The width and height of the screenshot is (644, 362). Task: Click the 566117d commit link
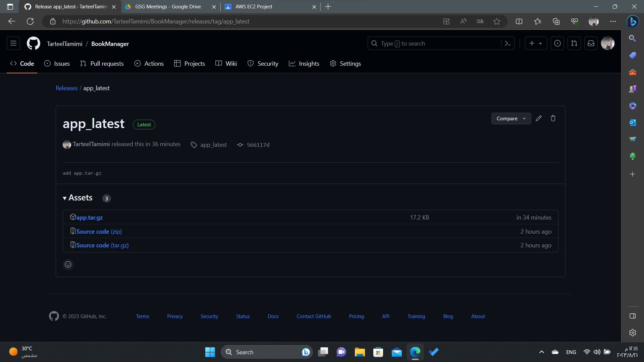pos(258,145)
